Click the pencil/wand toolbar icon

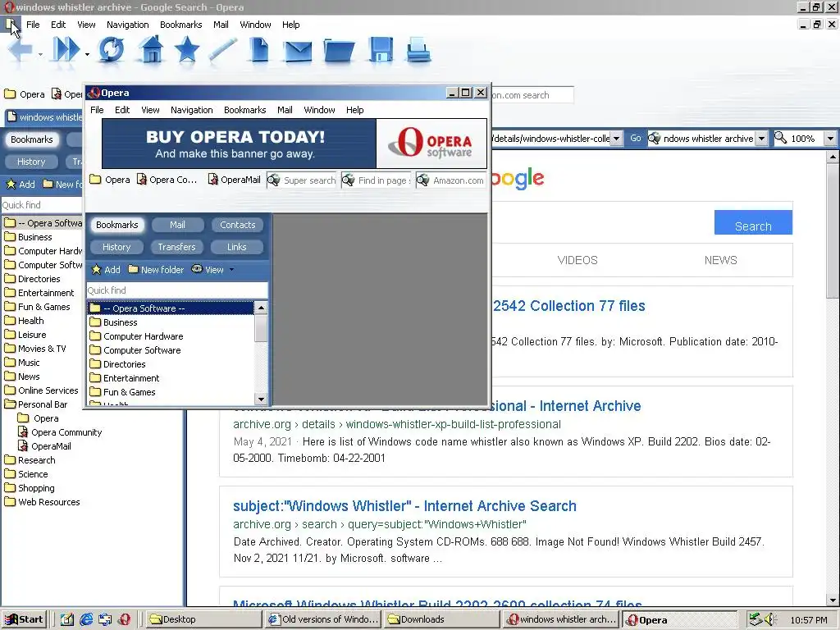click(x=223, y=50)
